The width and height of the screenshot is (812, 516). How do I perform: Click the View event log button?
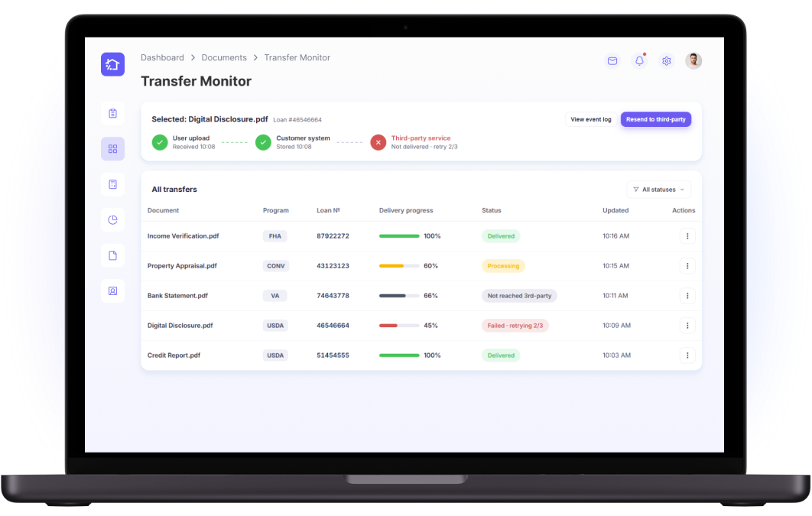point(591,119)
